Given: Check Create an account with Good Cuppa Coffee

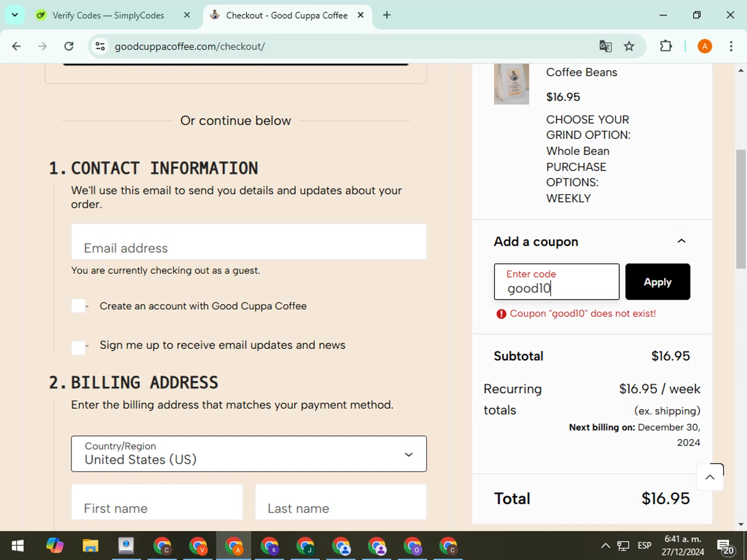Looking at the screenshot, I should [78, 306].
